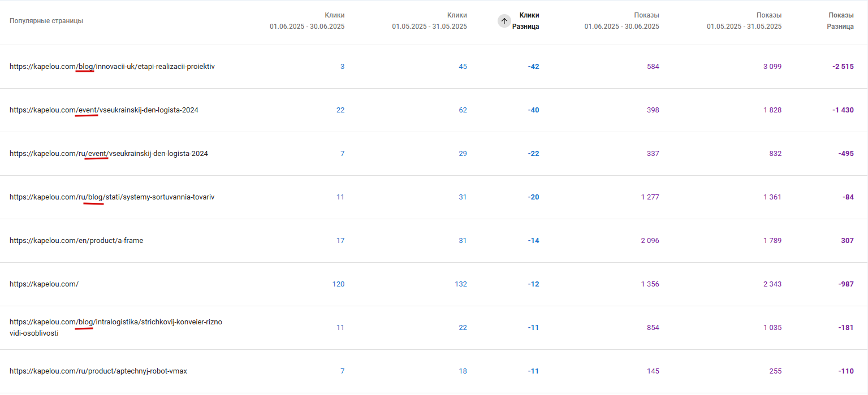Click the Показы Разница column header
The image size is (868, 395).
(840, 21)
